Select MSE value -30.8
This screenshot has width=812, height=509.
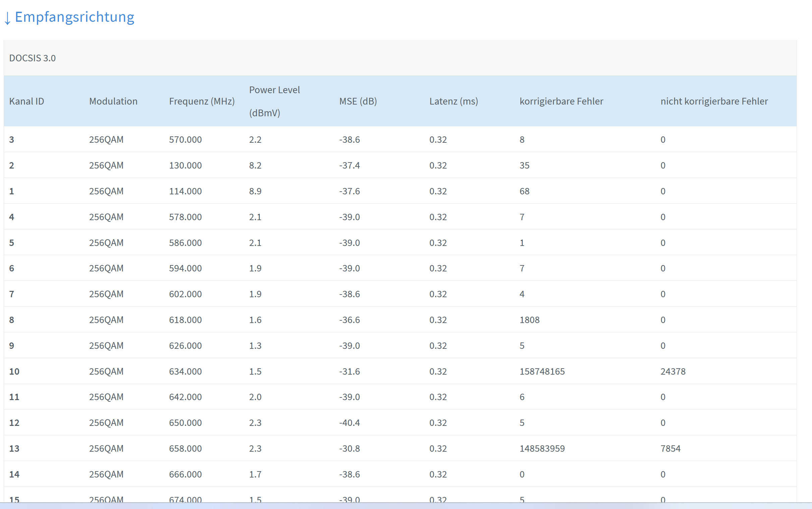point(349,449)
